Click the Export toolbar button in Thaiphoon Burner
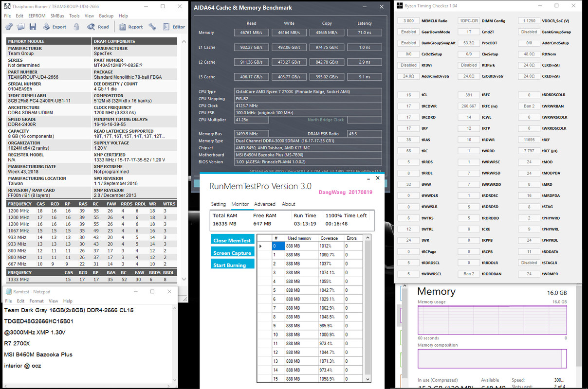 [x=54, y=27]
